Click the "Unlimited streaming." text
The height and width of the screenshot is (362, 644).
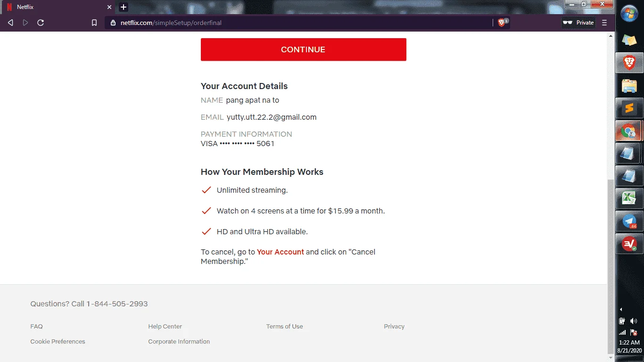(x=252, y=190)
